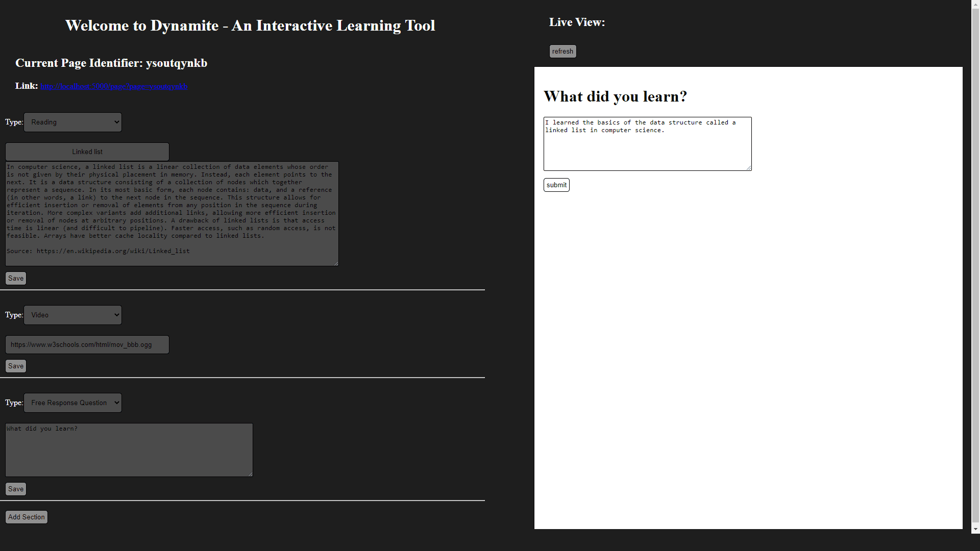This screenshot has height=551, width=980.
Task: Click the scrollbar down arrow
Action: pos(975,529)
